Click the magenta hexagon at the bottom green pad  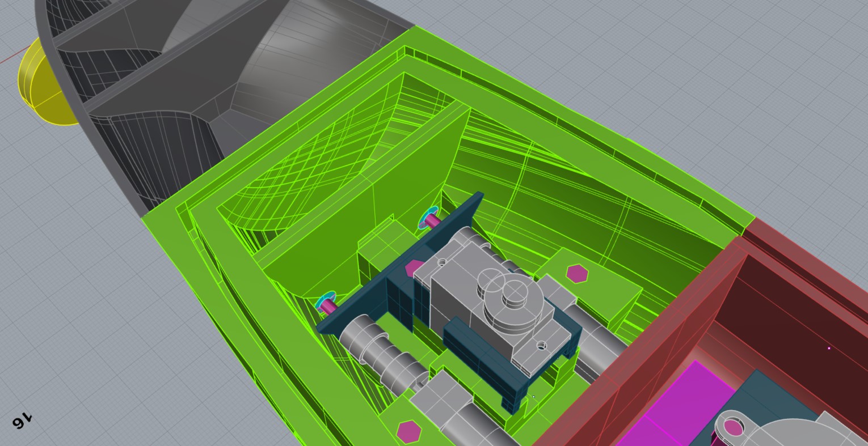point(408,431)
